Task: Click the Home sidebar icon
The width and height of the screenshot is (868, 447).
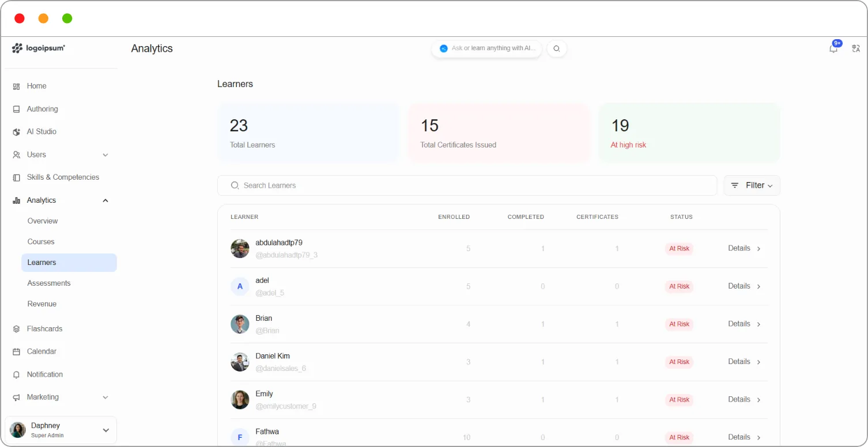Action: pyautogui.click(x=16, y=86)
